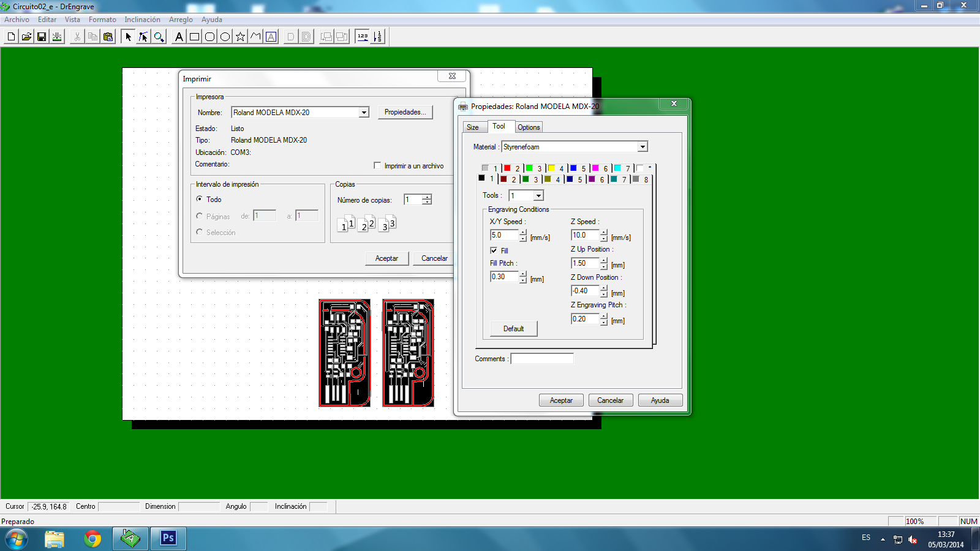Open the Inclinación menu

(x=143, y=20)
